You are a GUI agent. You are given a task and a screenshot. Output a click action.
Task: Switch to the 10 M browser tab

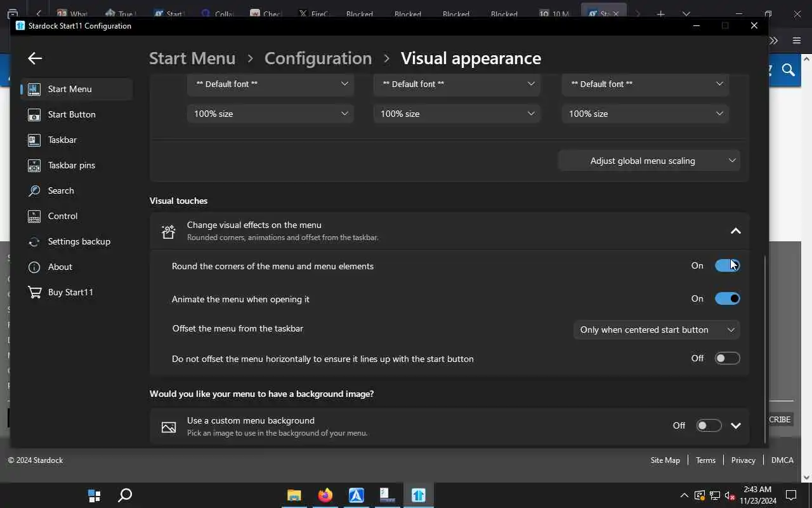click(554, 13)
